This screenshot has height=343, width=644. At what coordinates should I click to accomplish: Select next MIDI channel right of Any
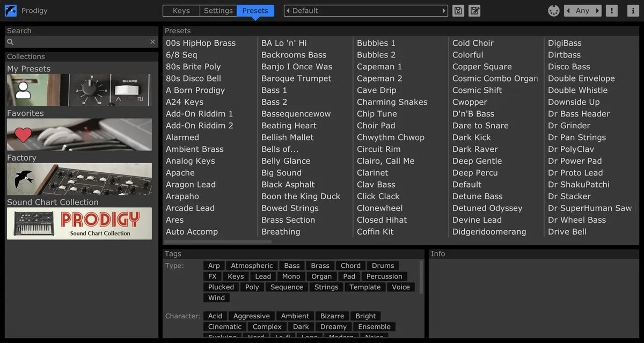click(x=597, y=11)
